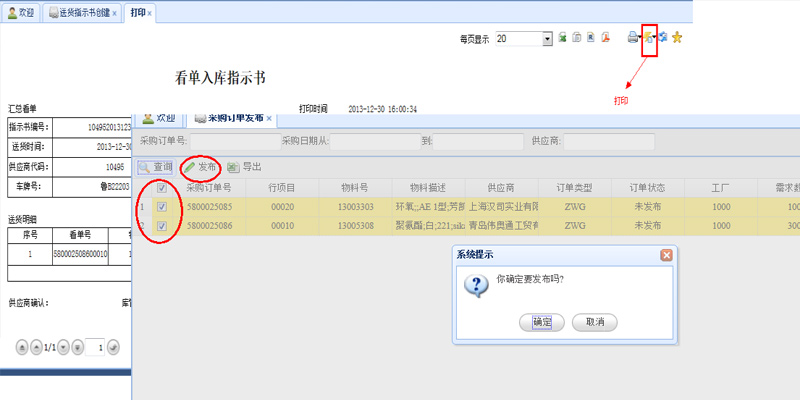This screenshot has height=400, width=800.
Task: Click the Excel export icon
Action: [x=562, y=38]
